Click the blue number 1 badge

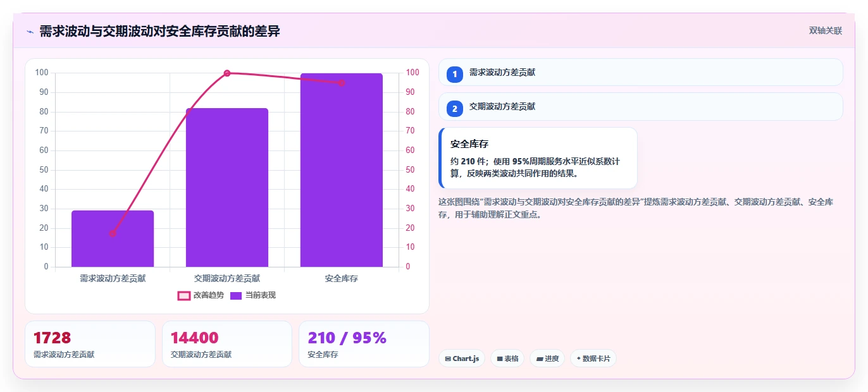tap(454, 74)
